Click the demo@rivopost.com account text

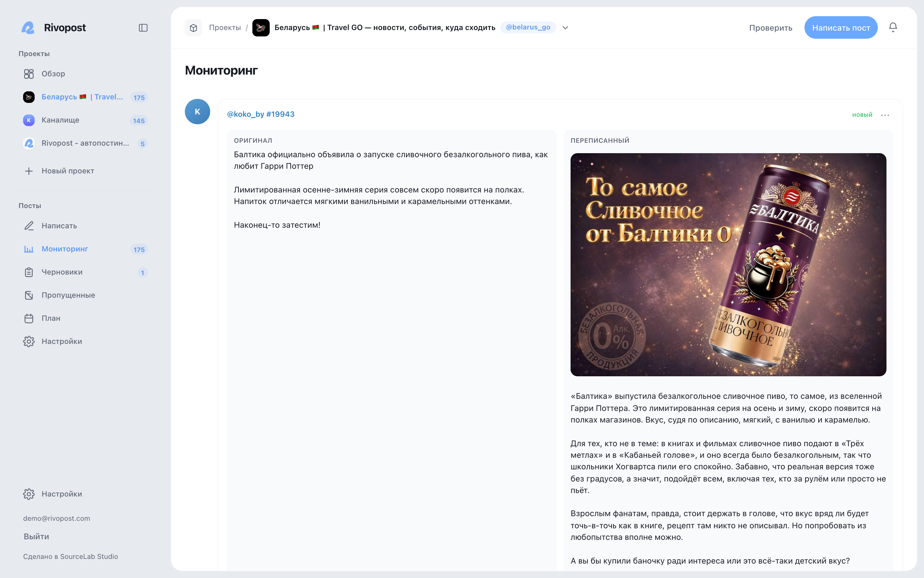point(57,518)
